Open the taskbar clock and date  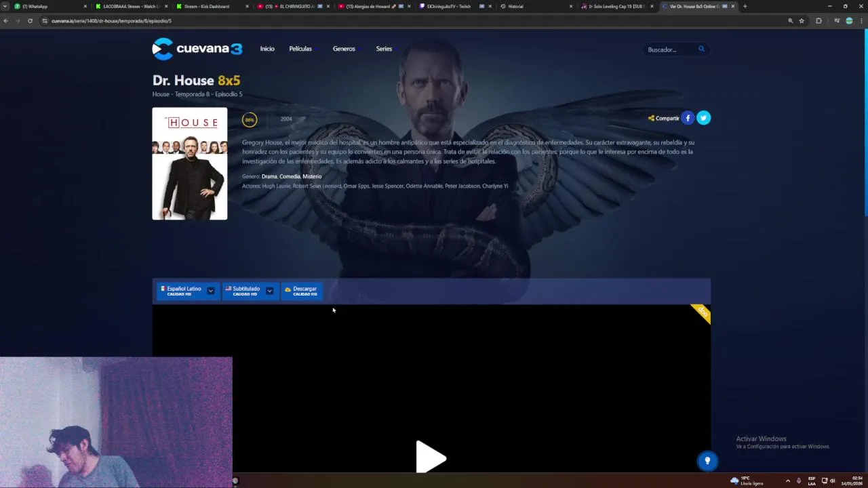[852, 481]
